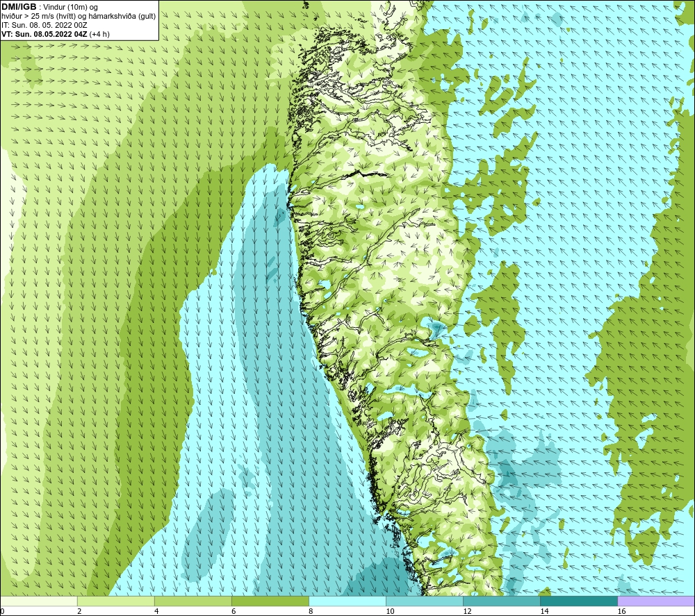Click the legend tick label 0

point(2,611)
